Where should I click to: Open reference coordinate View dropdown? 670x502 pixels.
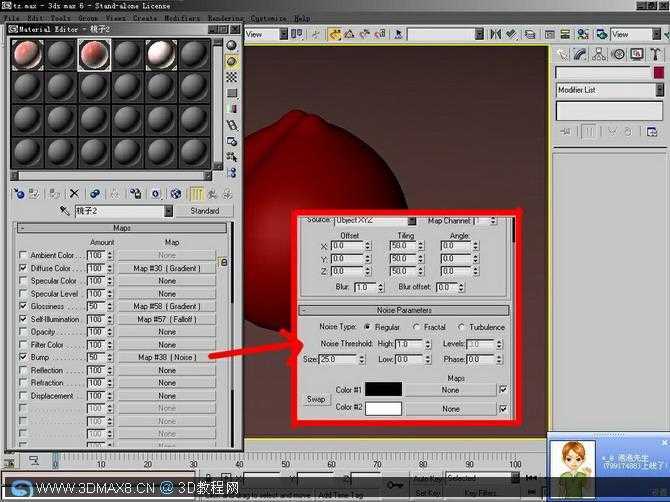click(284, 34)
